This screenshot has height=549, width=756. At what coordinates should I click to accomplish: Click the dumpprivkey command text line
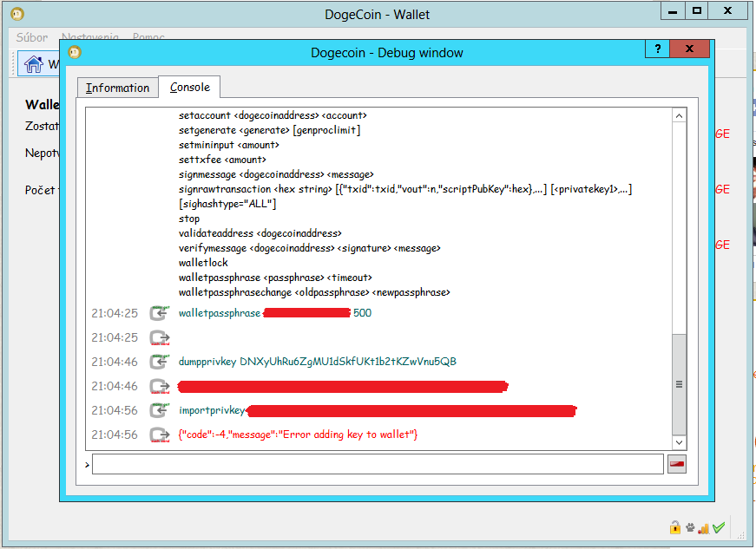(x=318, y=362)
